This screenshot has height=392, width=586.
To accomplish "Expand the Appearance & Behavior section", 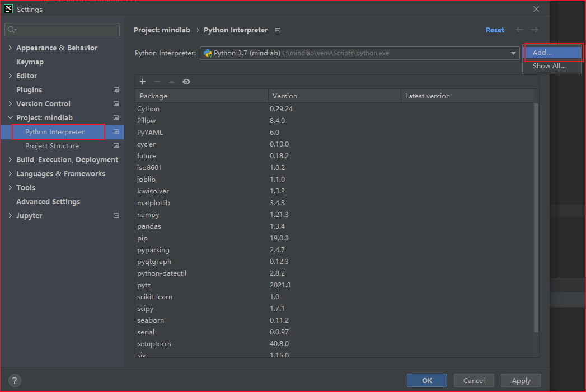I will pos(10,48).
